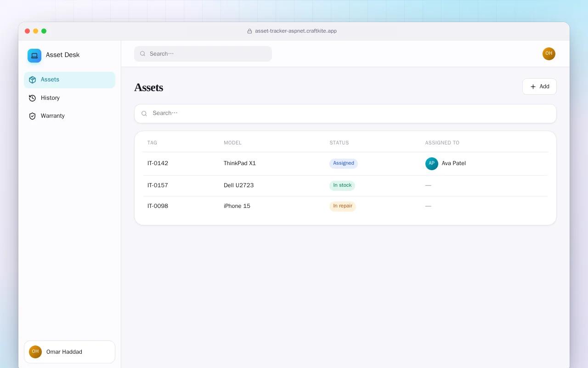Click the Assets page heading
The width and height of the screenshot is (588, 368).
pos(149,88)
